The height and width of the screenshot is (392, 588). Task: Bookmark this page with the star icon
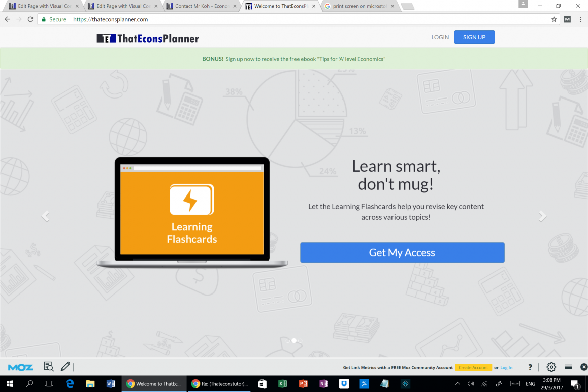pyautogui.click(x=554, y=19)
